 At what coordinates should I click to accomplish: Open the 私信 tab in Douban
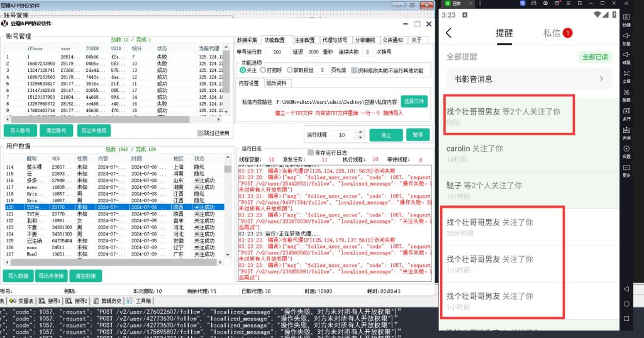click(557, 33)
